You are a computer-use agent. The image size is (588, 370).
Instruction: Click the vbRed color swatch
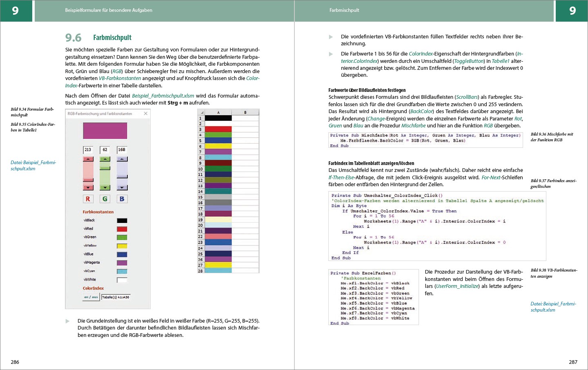(122, 229)
